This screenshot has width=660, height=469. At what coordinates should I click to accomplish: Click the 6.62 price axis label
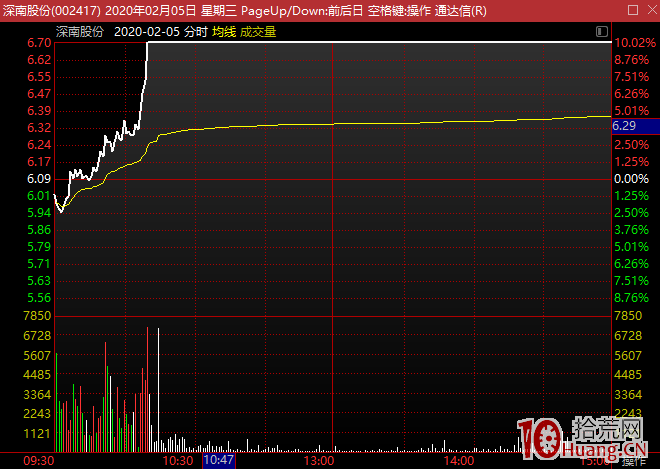[x=39, y=60]
